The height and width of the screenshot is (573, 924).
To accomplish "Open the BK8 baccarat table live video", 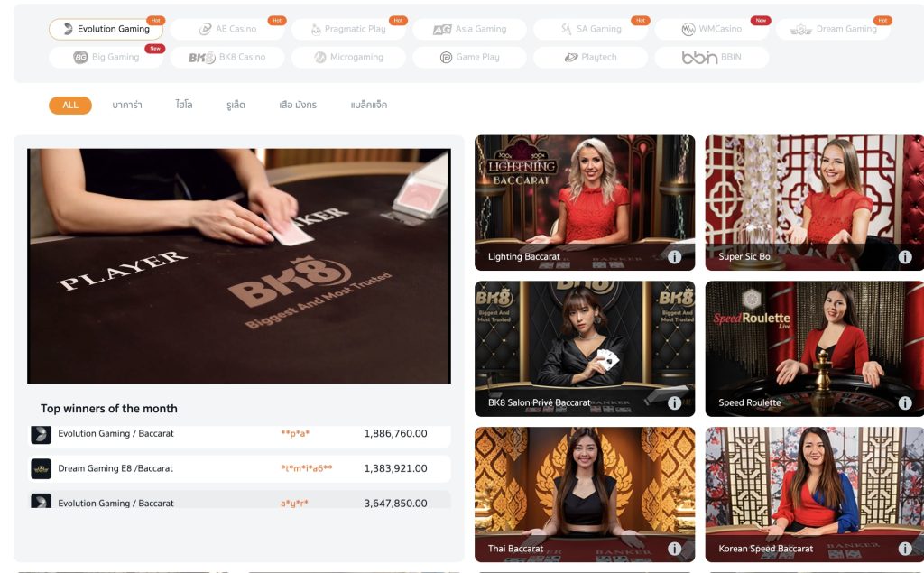I will pos(238,266).
